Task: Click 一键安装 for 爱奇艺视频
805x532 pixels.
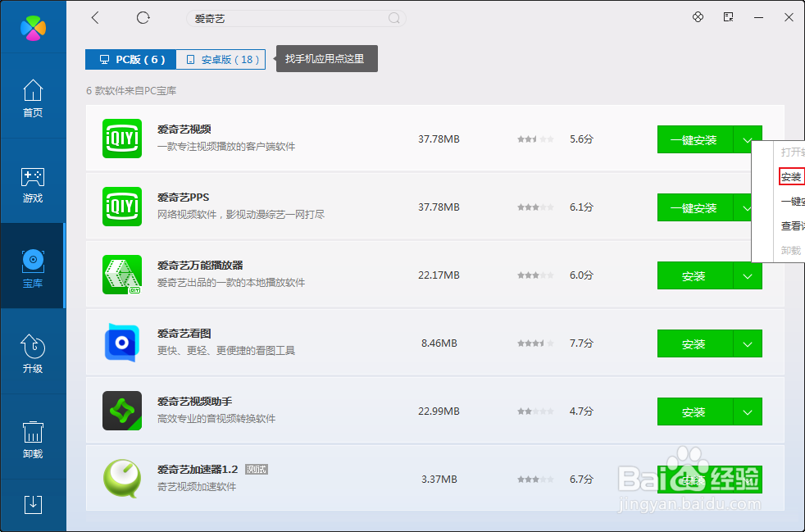Action: point(695,139)
